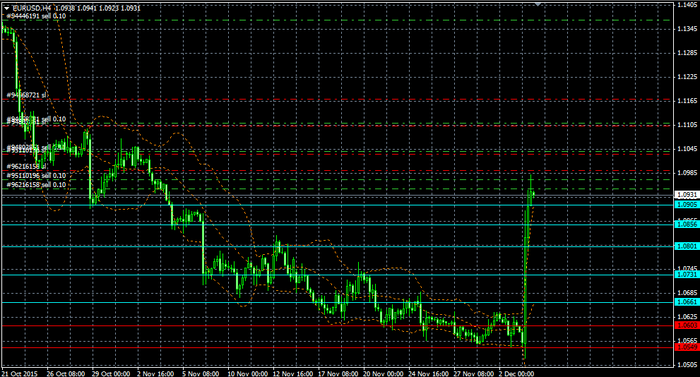This screenshot has width=700, height=377.
Task: Select order label #95110196 sell 0.10
Action: click(36, 176)
